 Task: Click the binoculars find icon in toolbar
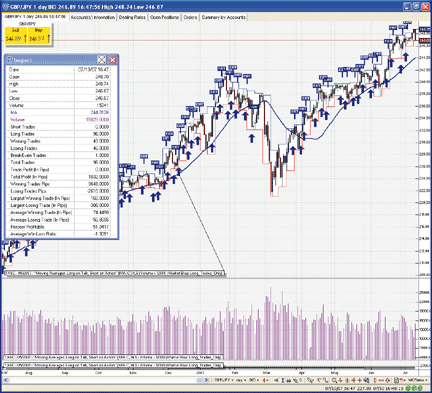click(288, 380)
